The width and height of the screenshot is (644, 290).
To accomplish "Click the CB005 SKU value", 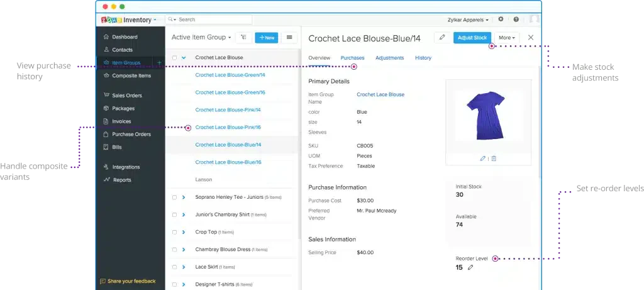I will (x=365, y=146).
